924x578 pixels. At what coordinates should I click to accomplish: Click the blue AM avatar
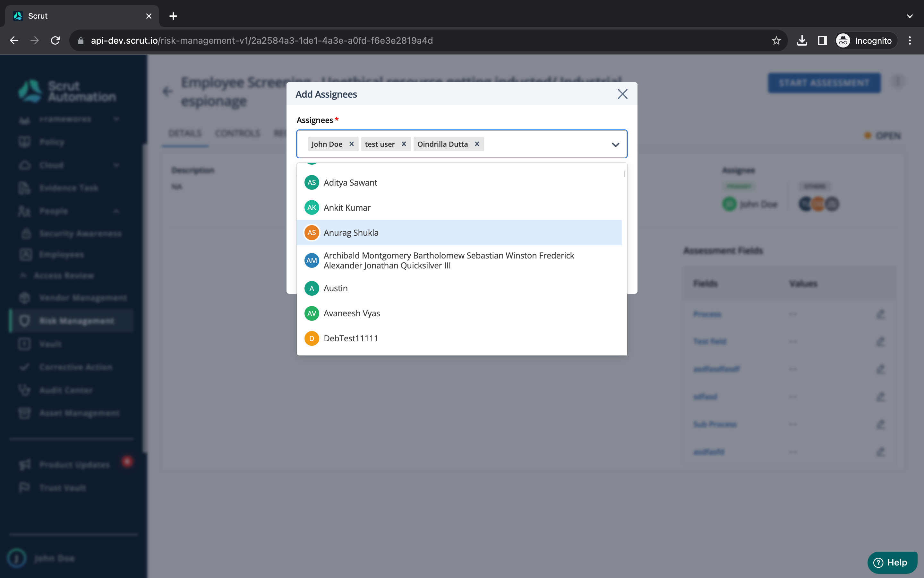click(312, 260)
